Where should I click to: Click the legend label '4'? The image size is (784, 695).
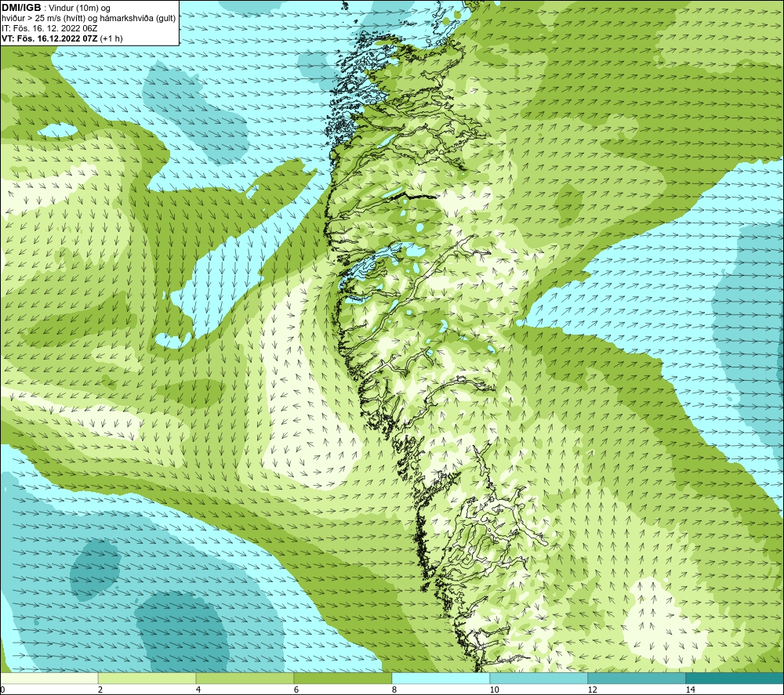click(198, 690)
